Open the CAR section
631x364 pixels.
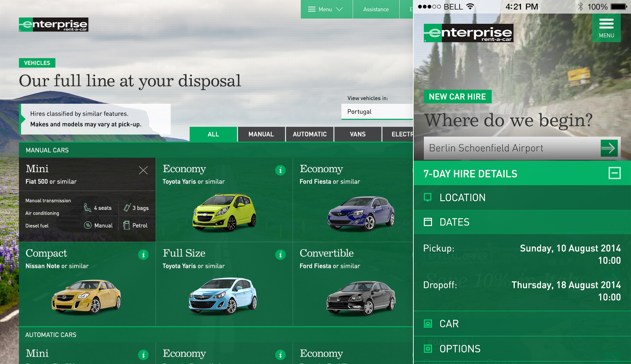[x=449, y=324]
